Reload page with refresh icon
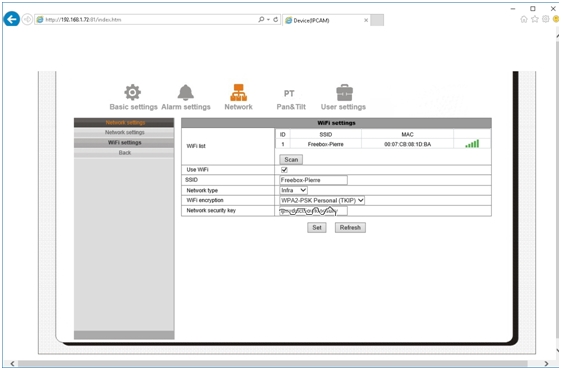Screen dimensions: 561x370 [275, 20]
